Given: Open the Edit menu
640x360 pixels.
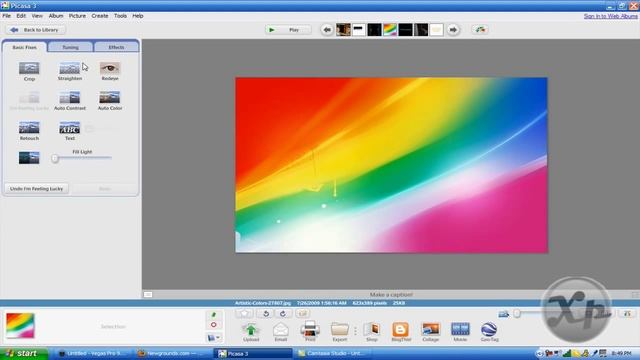Looking at the screenshot, I should (21, 16).
